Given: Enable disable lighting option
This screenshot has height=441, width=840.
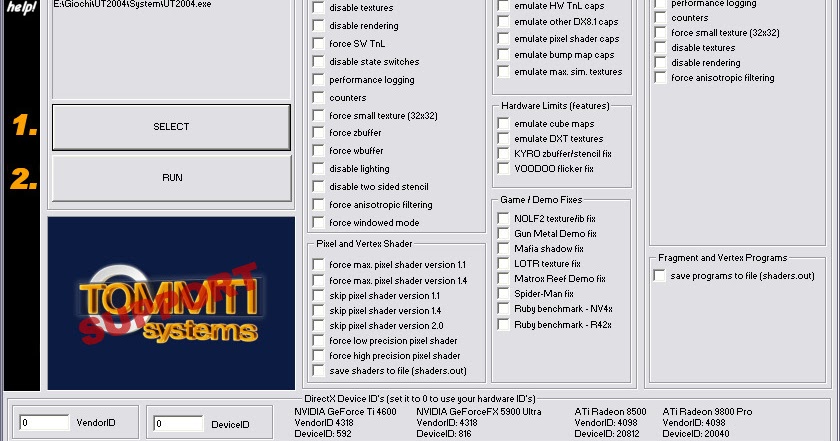Looking at the screenshot, I should click(x=319, y=169).
